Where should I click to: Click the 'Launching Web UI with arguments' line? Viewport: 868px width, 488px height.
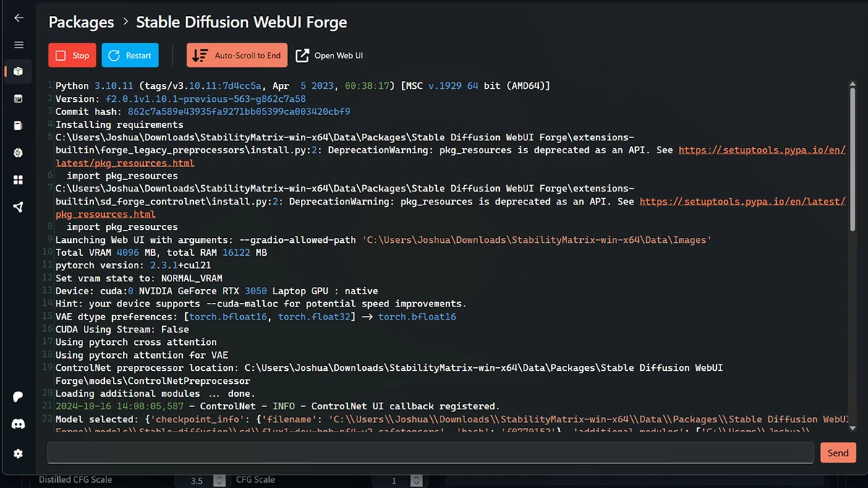383,240
